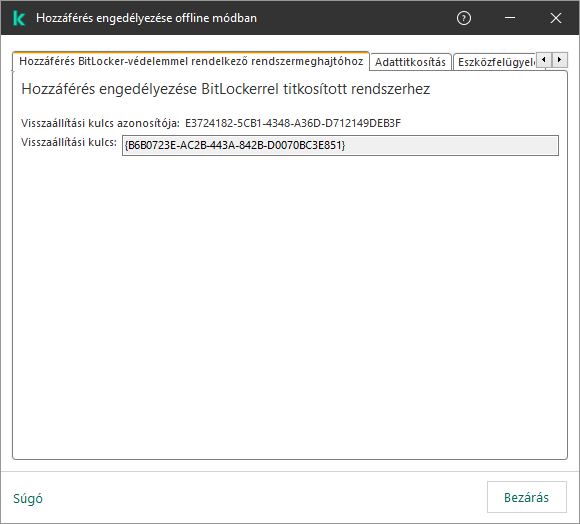Screen dimensions: 580x524
Task: Click the blank footer space between Súgó and Bezárás
Action: pyautogui.click(x=264, y=497)
